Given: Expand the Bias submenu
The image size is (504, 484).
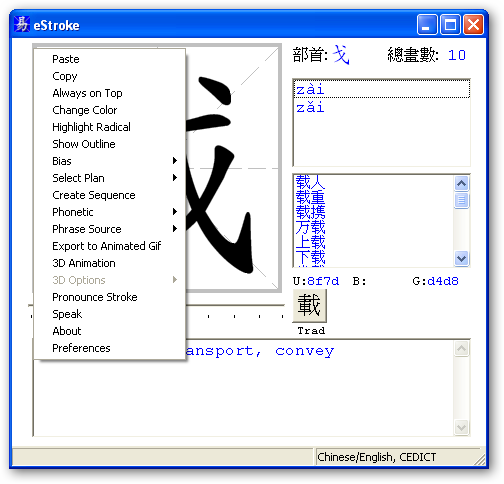Looking at the screenshot, I should click(110, 161).
